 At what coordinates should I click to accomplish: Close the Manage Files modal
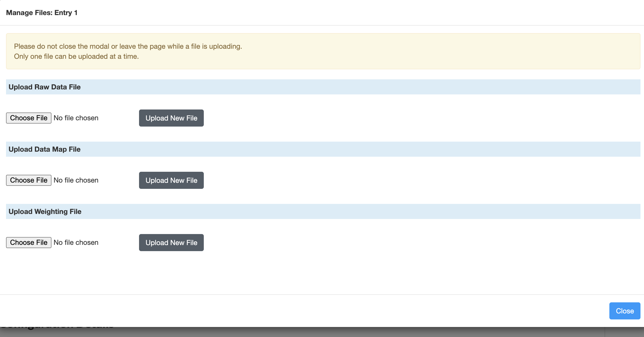[624, 311]
